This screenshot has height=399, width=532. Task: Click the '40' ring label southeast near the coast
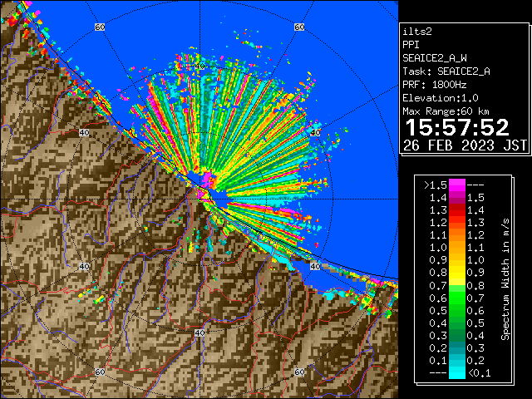pos(315,266)
